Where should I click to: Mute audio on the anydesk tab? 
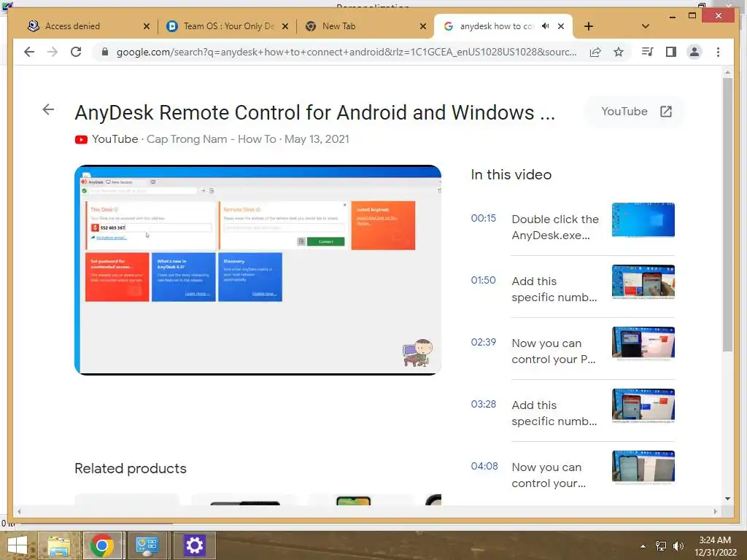click(x=546, y=26)
